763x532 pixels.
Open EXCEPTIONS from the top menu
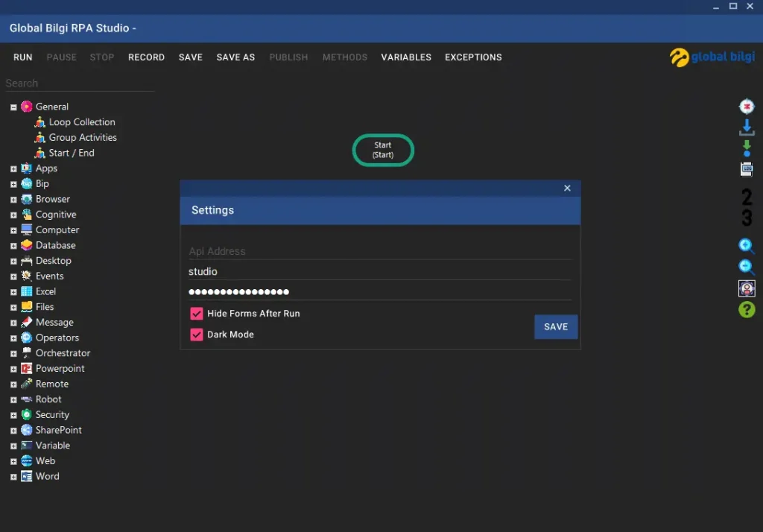pyautogui.click(x=473, y=57)
